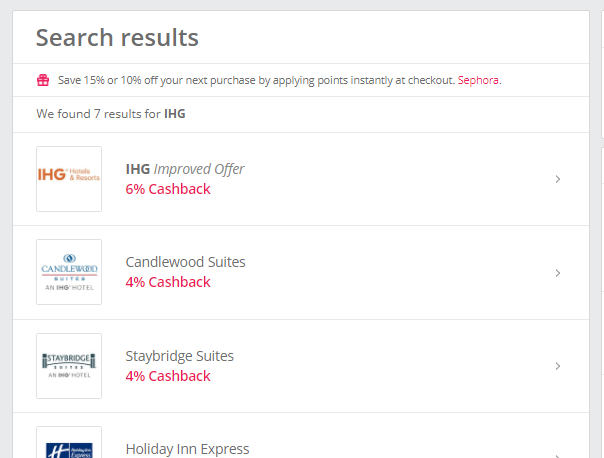Open the IHG Improved Offer title
The image size is (604, 458).
click(185, 169)
